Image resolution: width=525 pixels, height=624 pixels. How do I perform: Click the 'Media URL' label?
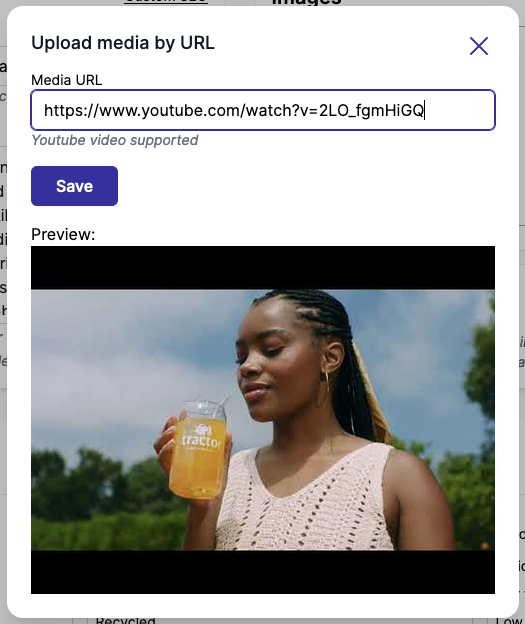click(x=66, y=80)
